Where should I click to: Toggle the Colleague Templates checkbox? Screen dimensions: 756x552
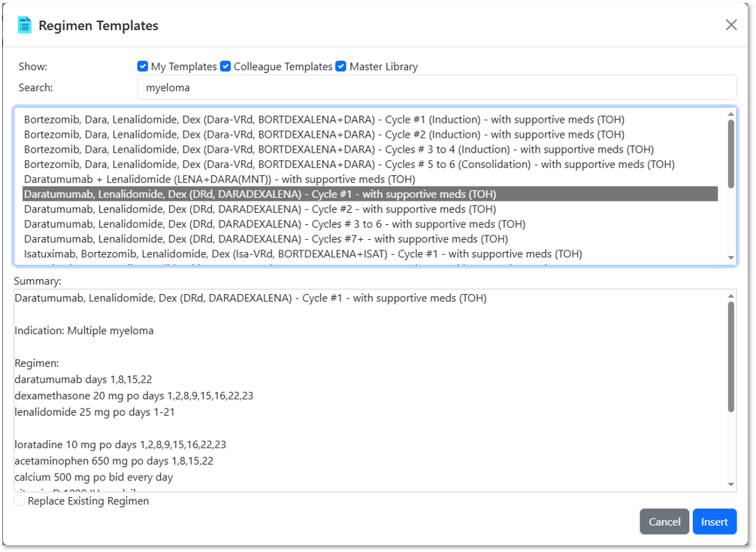pos(225,66)
